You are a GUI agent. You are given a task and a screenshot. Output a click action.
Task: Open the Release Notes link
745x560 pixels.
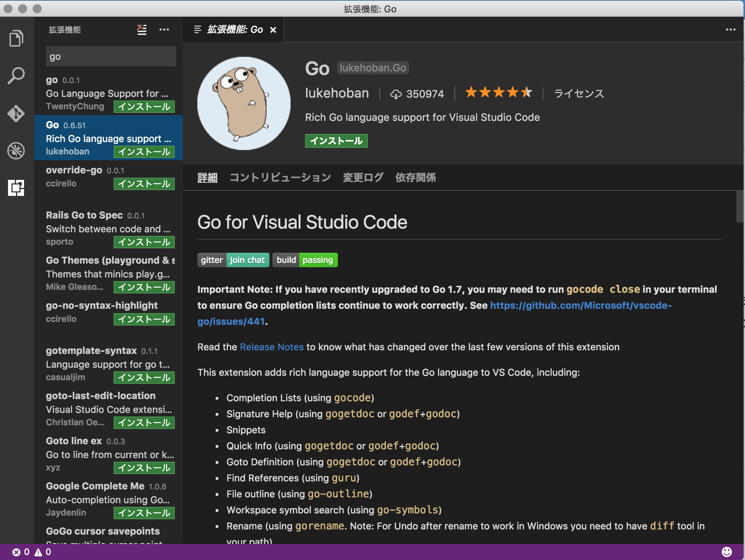pyautogui.click(x=272, y=347)
